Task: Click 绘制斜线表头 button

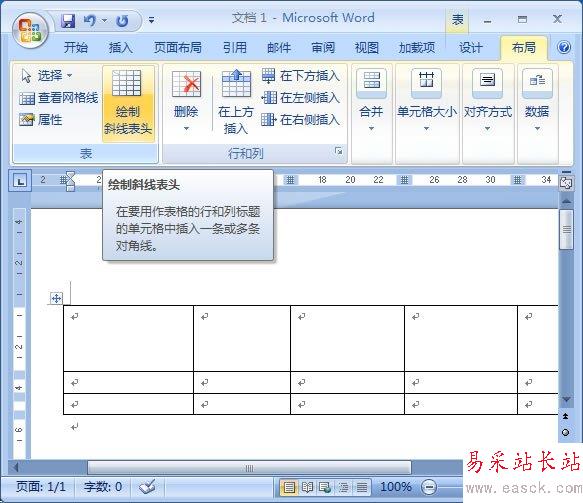Action: point(128,104)
